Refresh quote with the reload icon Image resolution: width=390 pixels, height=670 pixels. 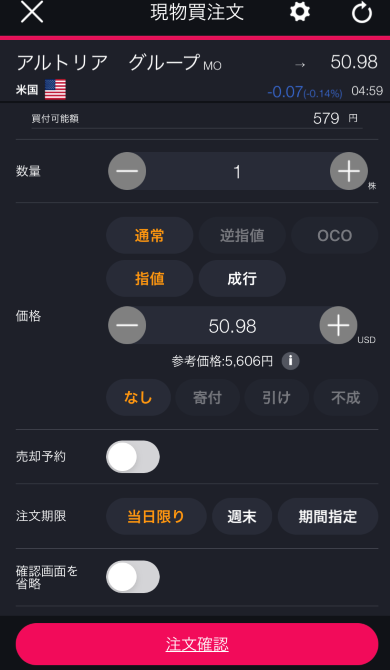[362, 13]
